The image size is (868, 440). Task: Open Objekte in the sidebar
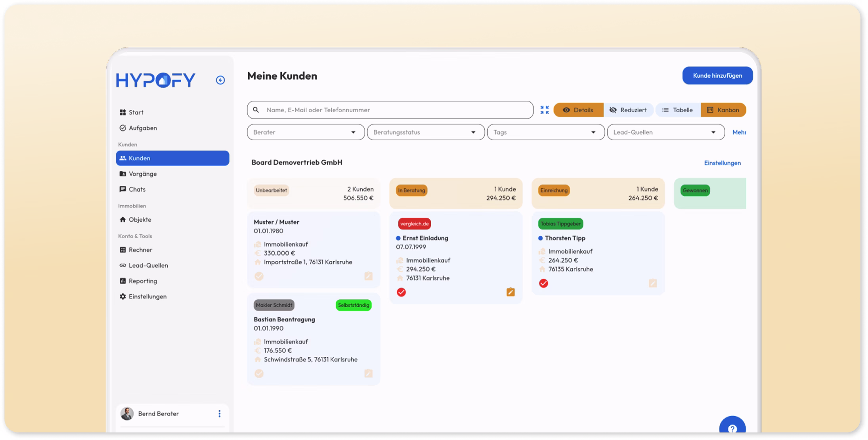172,220
